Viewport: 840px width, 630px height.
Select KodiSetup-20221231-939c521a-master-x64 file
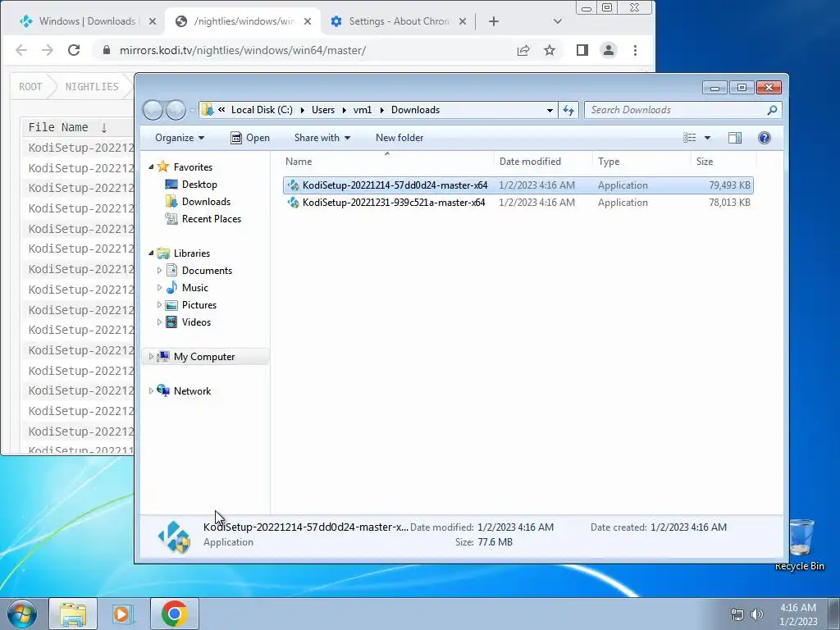coord(518,203)
